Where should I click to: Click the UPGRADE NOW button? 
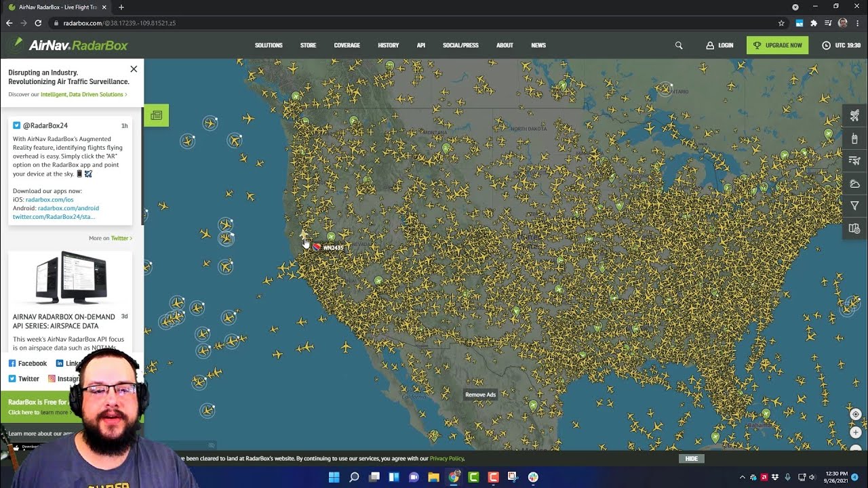[777, 45]
